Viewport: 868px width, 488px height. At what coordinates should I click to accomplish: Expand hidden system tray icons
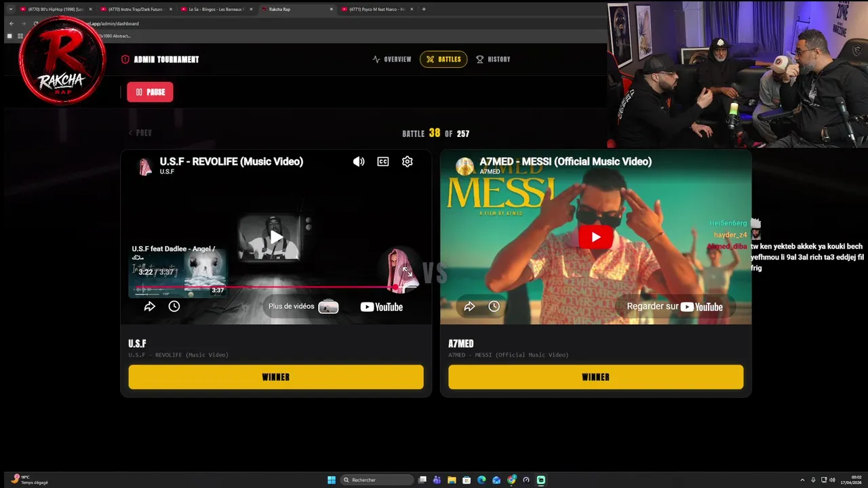802,480
